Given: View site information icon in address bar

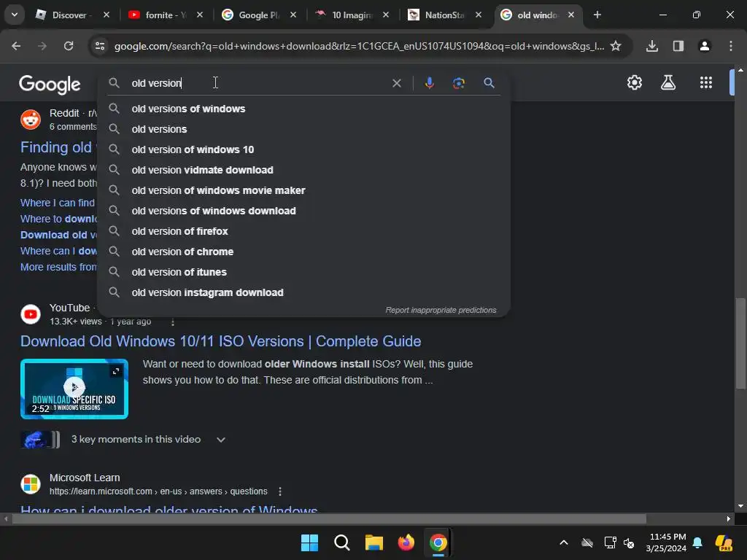Looking at the screenshot, I should tap(99, 46).
